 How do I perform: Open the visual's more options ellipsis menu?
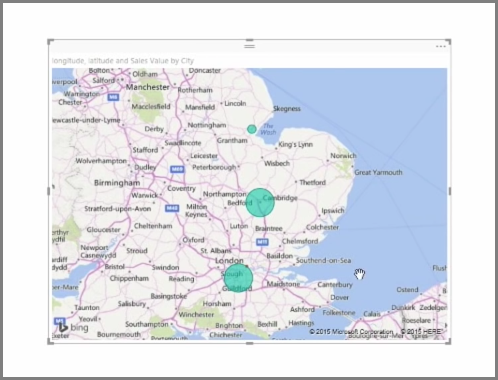[x=441, y=47]
